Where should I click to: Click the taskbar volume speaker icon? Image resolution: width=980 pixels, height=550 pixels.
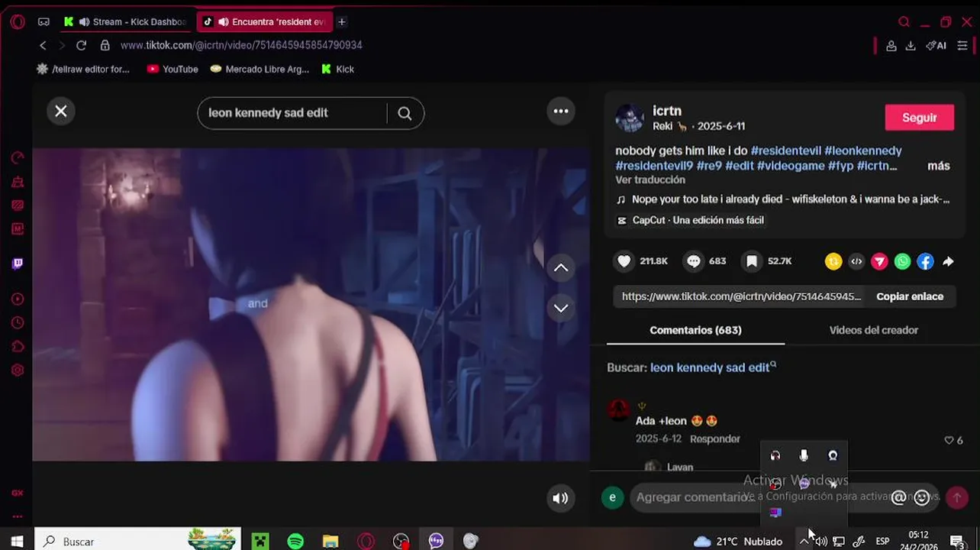point(820,542)
